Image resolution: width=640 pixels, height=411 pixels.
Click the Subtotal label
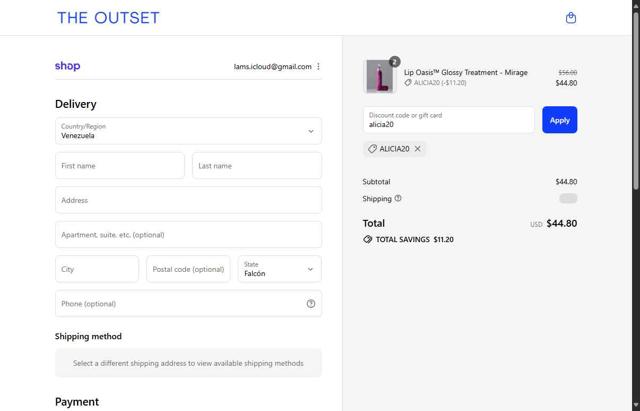(x=376, y=182)
